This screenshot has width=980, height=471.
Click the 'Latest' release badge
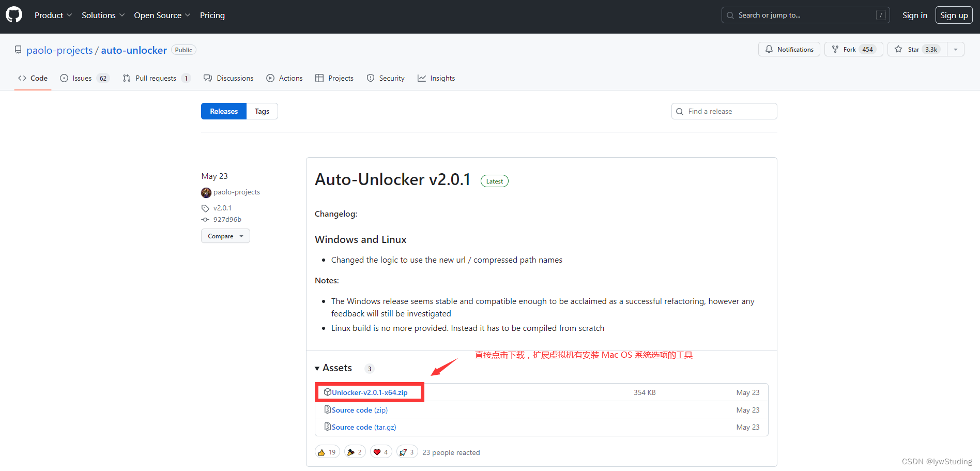pos(495,181)
